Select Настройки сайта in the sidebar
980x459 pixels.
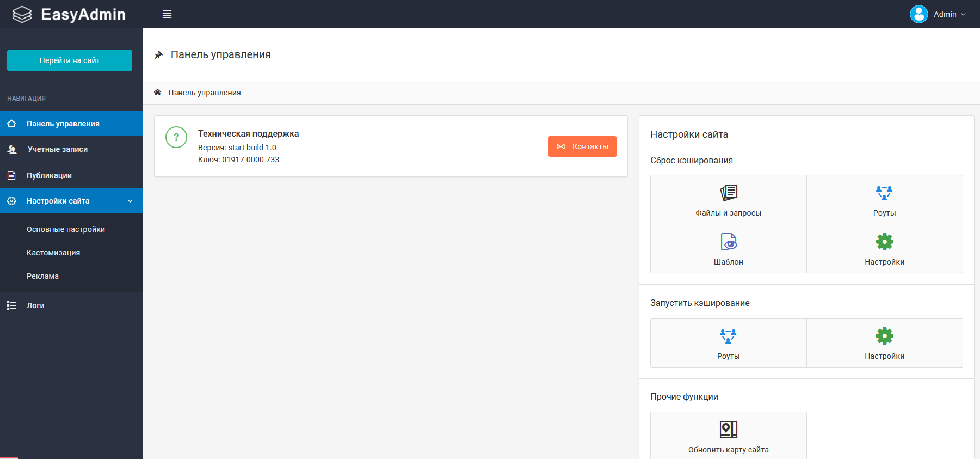(x=71, y=201)
